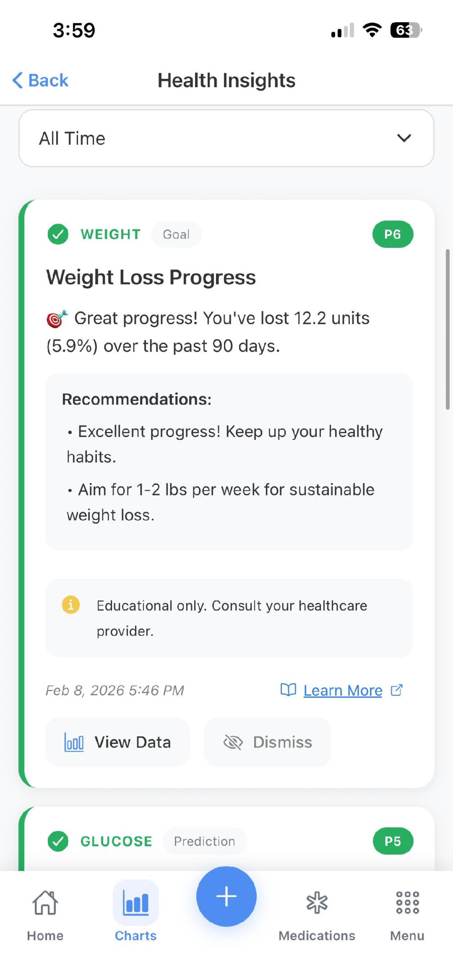Select the Prediction tag on glucose insight
Viewport: 453px width, 980px height.
point(204,841)
